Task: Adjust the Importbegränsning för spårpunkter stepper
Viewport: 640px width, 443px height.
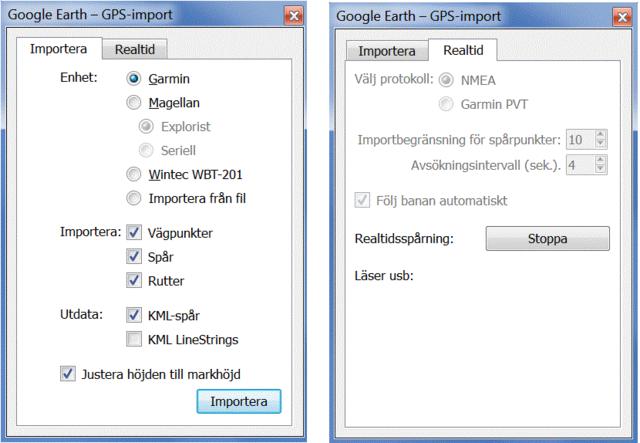Action: [x=599, y=139]
